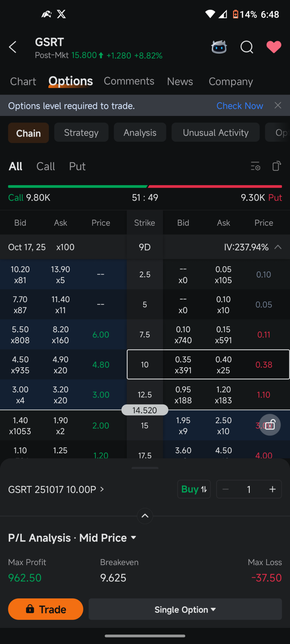Tap the floating unlock icon

click(x=270, y=425)
